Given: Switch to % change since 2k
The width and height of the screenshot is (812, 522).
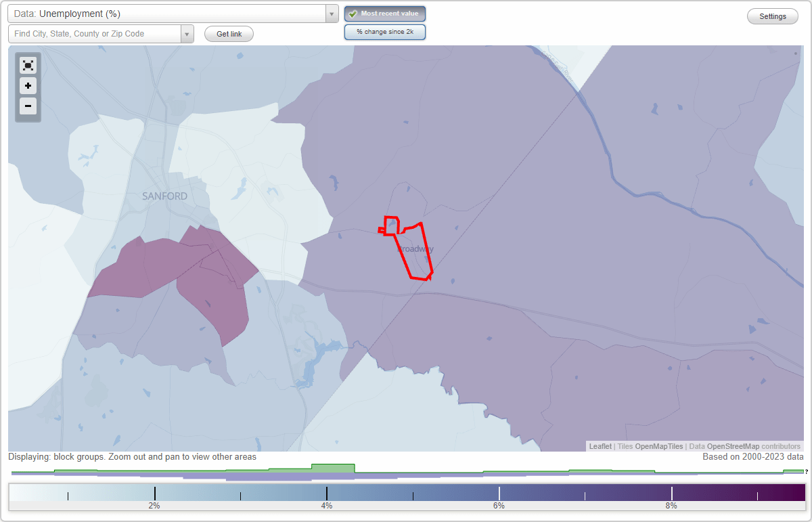Looking at the screenshot, I should [x=385, y=32].
